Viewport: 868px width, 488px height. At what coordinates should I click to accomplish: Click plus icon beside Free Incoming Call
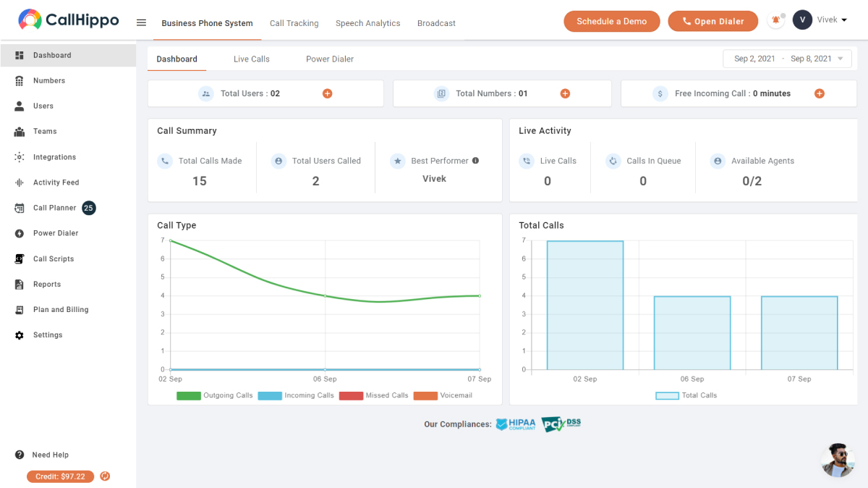tap(820, 93)
